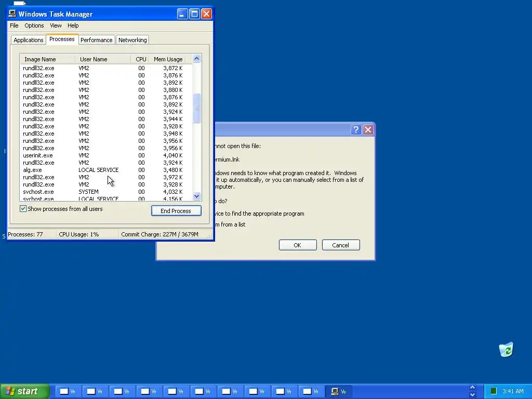The height and width of the screenshot is (399, 532).
Task: Click the system clock showing 3:41 AM
Action: click(x=513, y=391)
